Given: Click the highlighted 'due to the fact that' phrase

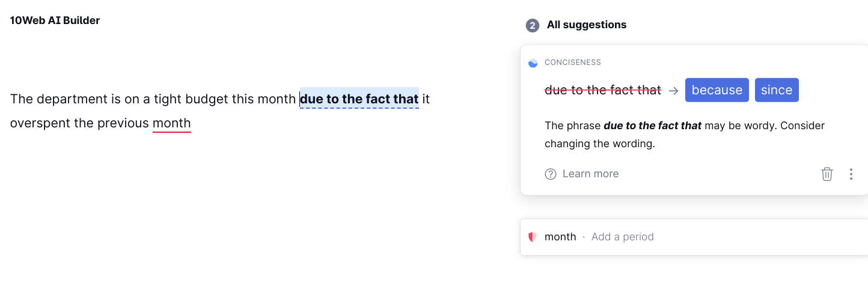Looking at the screenshot, I should point(359,99).
